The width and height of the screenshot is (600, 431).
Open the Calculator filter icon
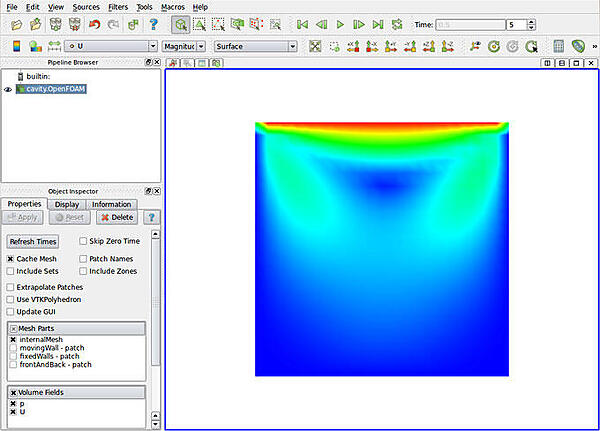559,46
